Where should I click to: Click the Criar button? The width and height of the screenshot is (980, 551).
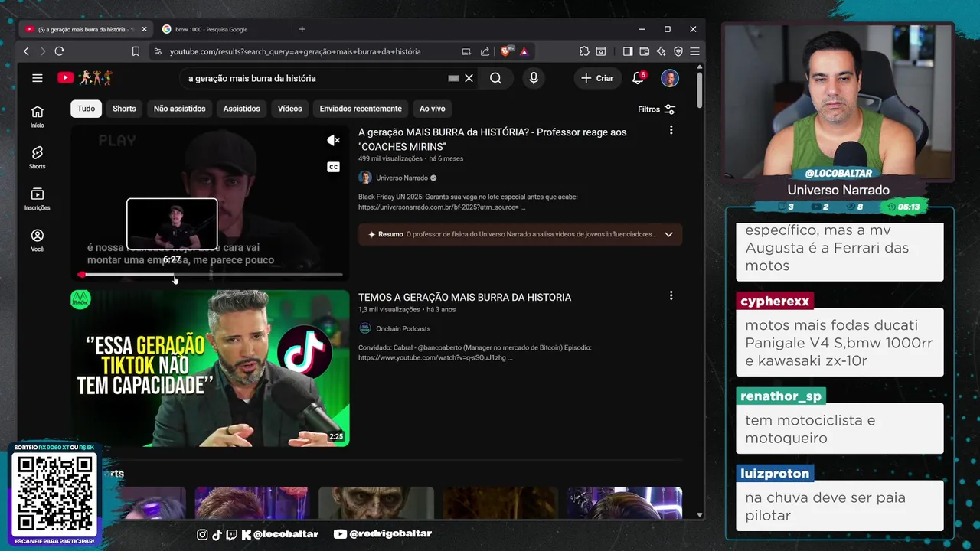(597, 78)
